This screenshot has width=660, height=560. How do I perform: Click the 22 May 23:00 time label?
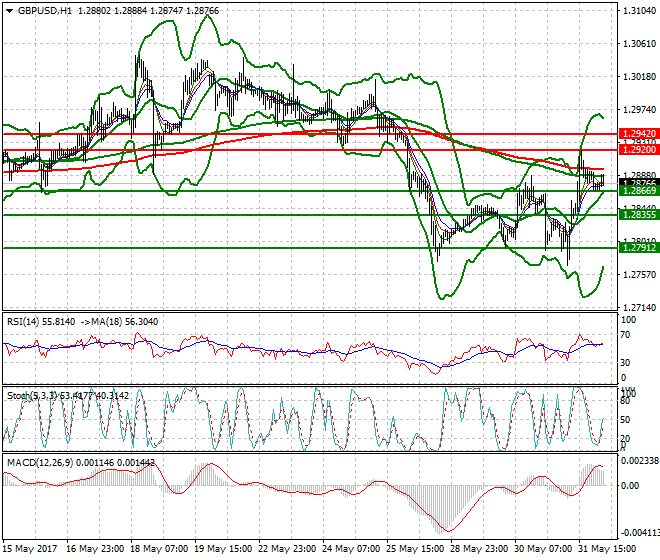[x=287, y=549]
